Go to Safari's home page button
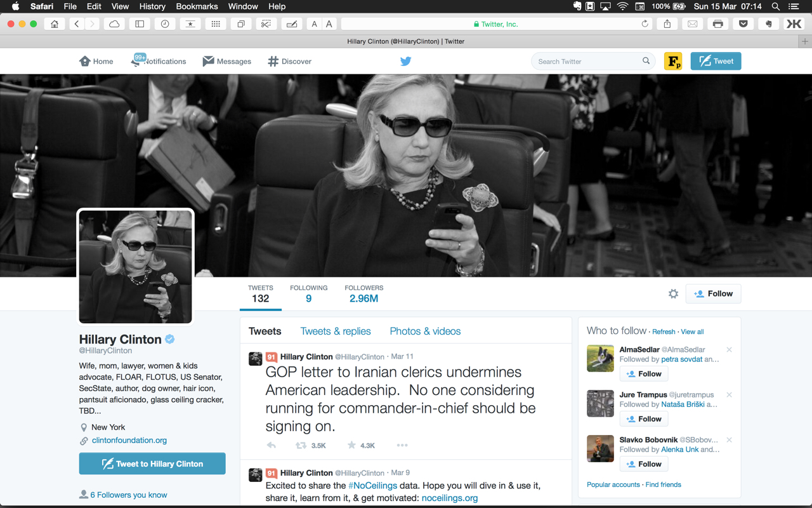The image size is (812, 508). point(55,24)
